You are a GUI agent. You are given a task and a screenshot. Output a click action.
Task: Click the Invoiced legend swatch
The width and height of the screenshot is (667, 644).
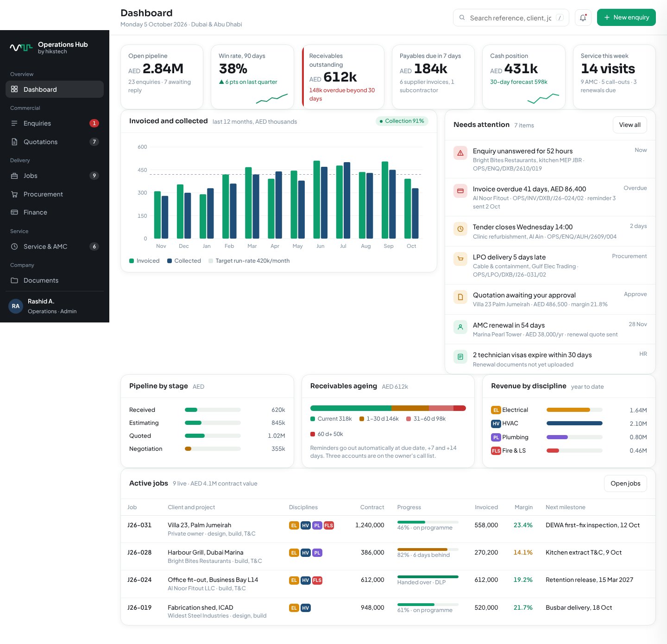point(132,261)
